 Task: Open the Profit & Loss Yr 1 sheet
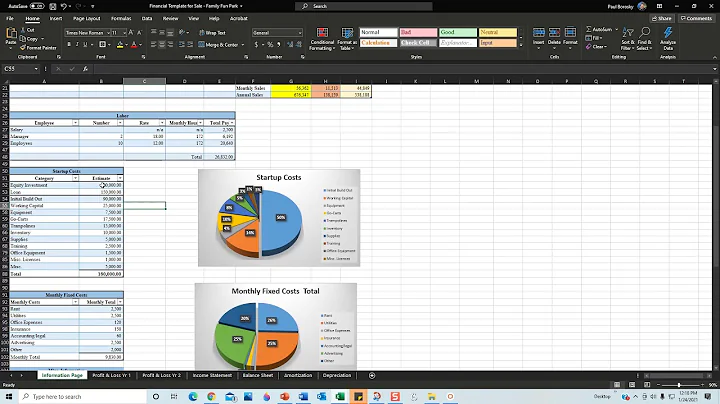click(112, 376)
